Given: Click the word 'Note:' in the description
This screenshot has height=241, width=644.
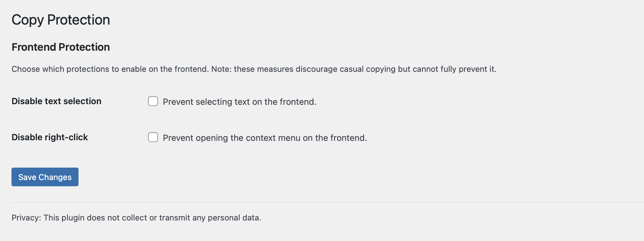Looking at the screenshot, I should click(x=221, y=69).
